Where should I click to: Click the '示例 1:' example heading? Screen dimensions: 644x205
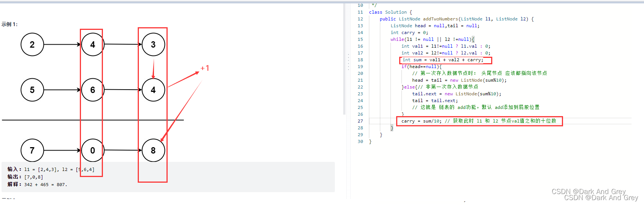click(9, 24)
